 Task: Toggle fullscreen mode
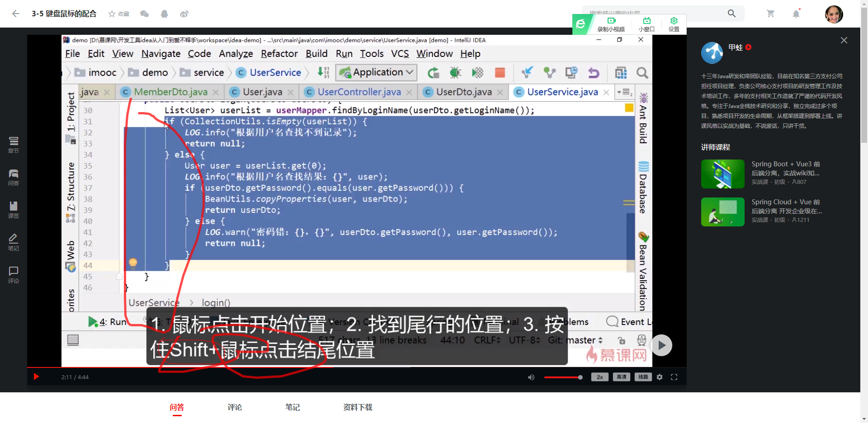click(x=674, y=377)
